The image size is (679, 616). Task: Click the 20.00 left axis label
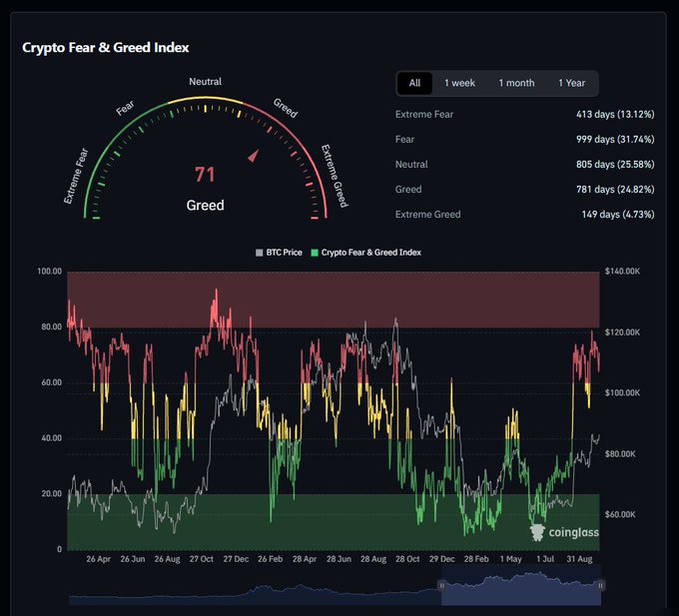coord(52,493)
